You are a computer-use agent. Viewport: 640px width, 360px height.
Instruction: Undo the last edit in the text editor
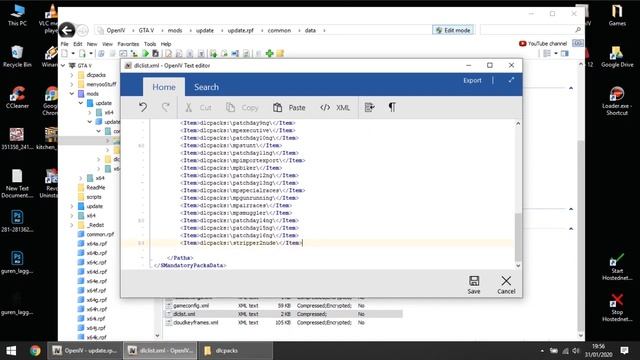coord(143,107)
